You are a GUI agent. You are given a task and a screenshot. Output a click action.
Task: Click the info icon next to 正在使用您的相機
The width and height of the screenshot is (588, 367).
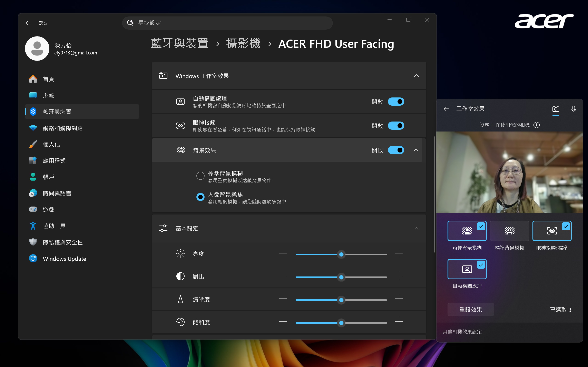(537, 125)
